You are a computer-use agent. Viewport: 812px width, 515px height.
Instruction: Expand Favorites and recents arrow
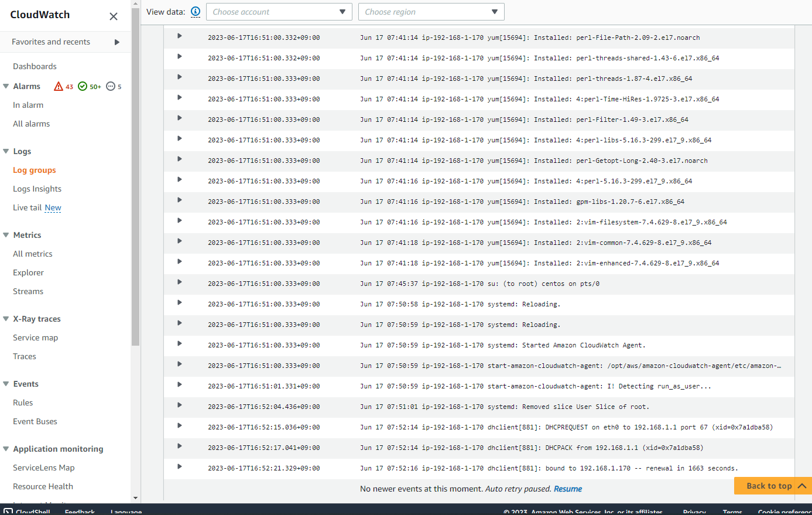(117, 42)
